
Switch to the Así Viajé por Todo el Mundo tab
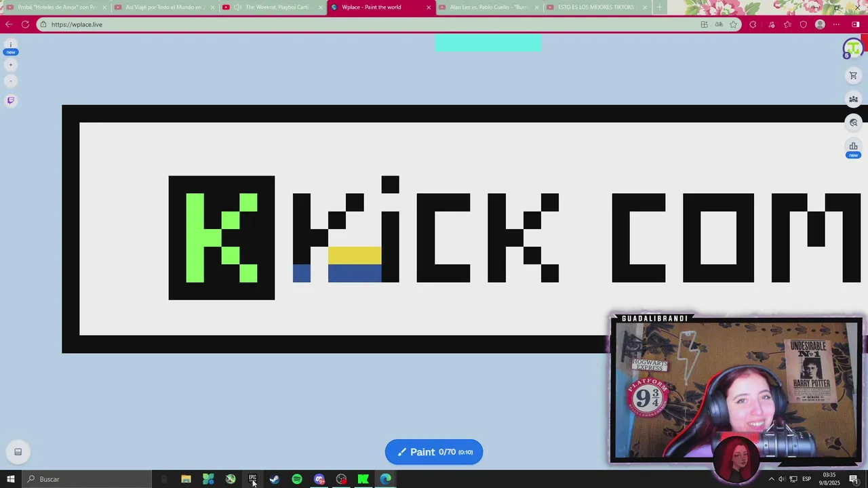point(164,7)
